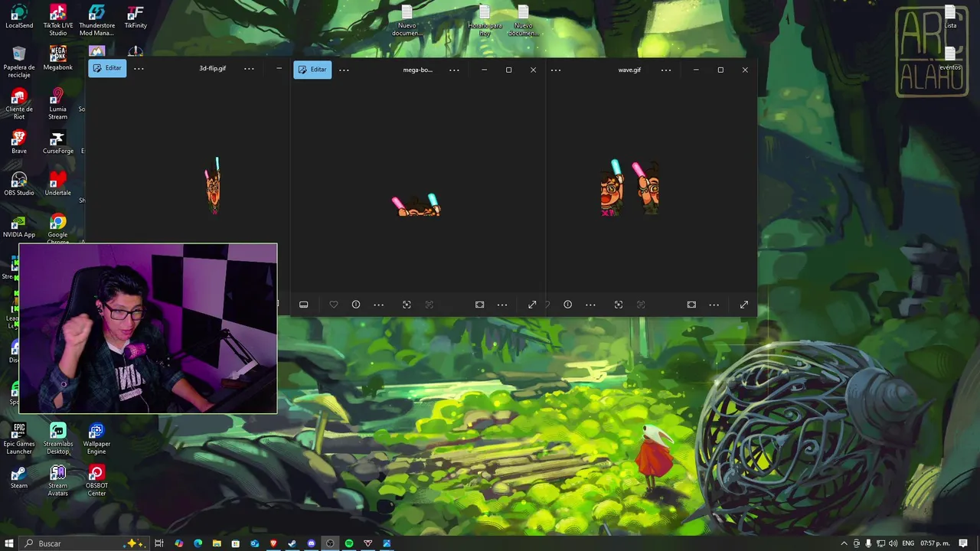This screenshot has height=551, width=980.
Task: Show file info in the mega-bo window
Action: (x=356, y=305)
